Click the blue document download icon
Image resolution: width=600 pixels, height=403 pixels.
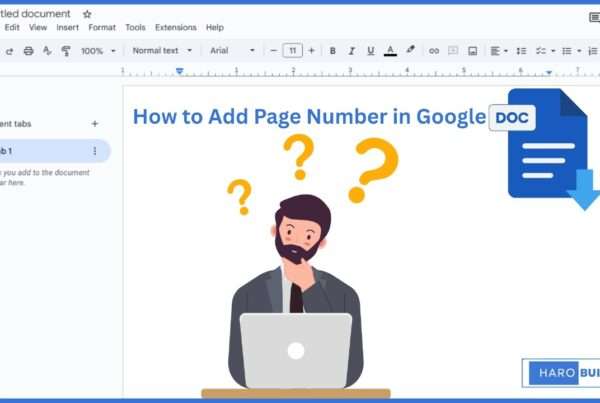click(x=553, y=148)
